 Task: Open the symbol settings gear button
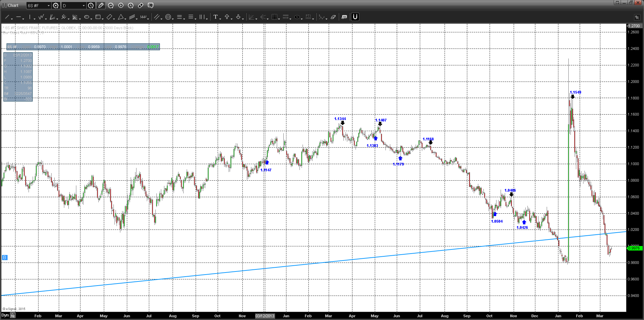click(x=56, y=6)
